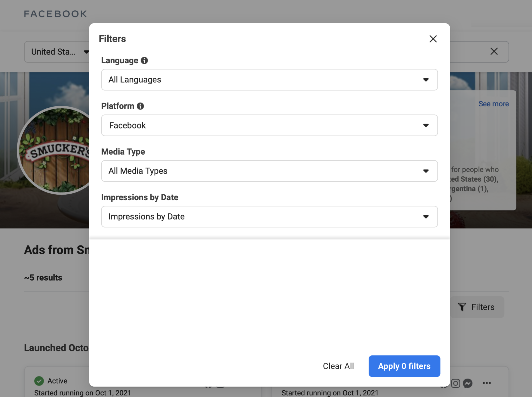Click the green Active status checkmark

tap(39, 381)
